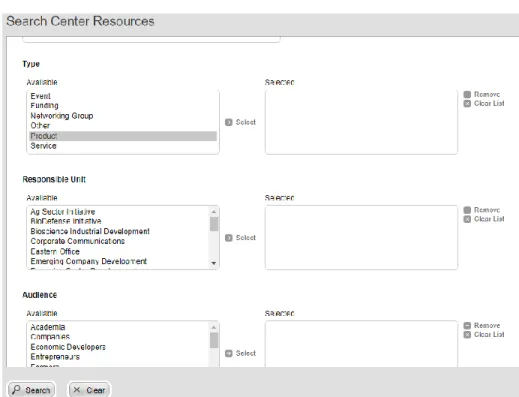Click Remove link for Type selected list
519x397 pixels.
point(487,94)
